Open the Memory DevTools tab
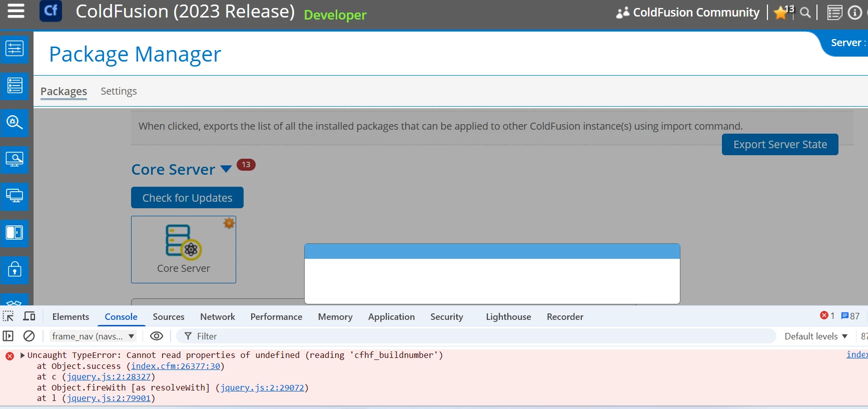The height and width of the screenshot is (409, 868). click(335, 317)
